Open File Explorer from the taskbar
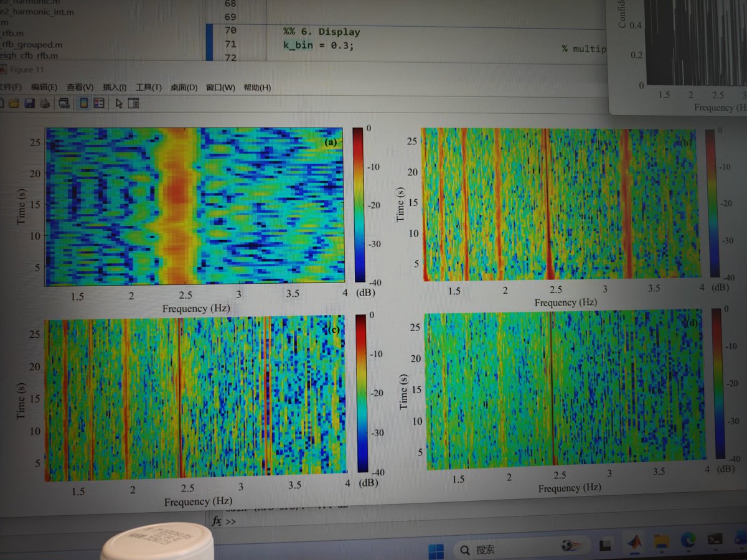The height and width of the screenshot is (560, 747). coord(660,543)
